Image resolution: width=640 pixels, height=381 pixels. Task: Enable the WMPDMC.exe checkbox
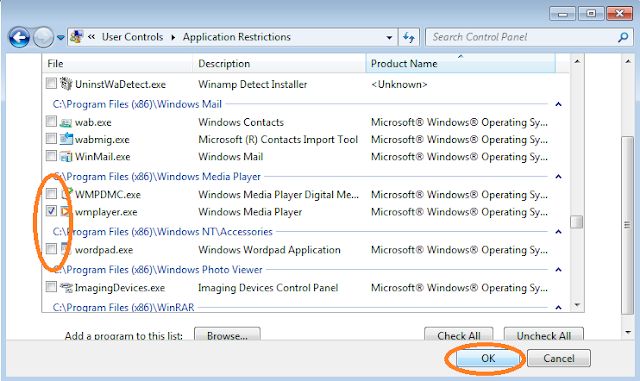point(51,194)
